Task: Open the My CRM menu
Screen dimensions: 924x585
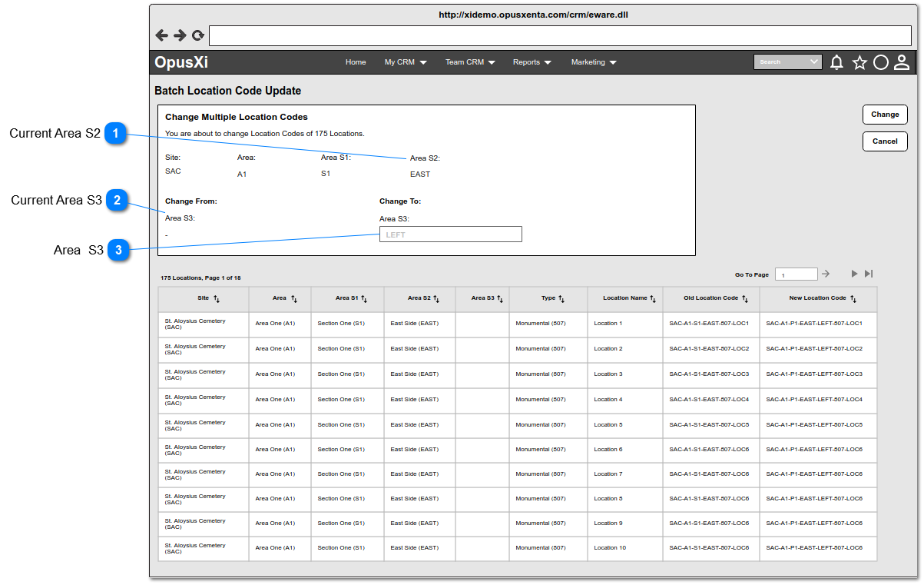Action: coord(406,62)
